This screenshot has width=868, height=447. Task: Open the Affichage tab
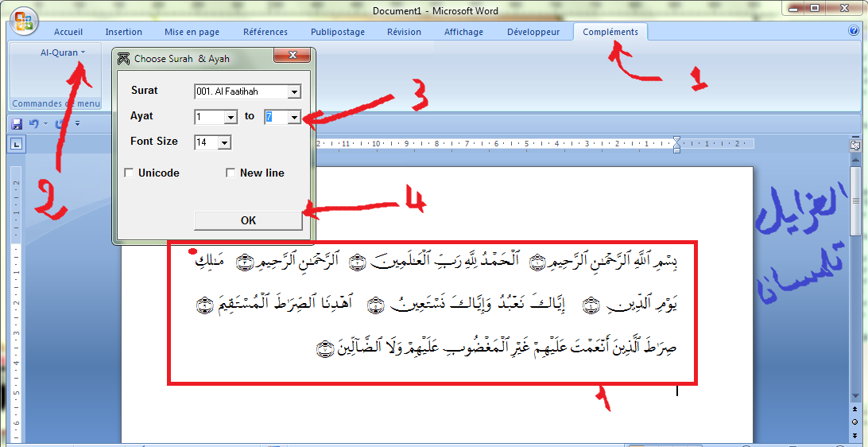click(464, 32)
